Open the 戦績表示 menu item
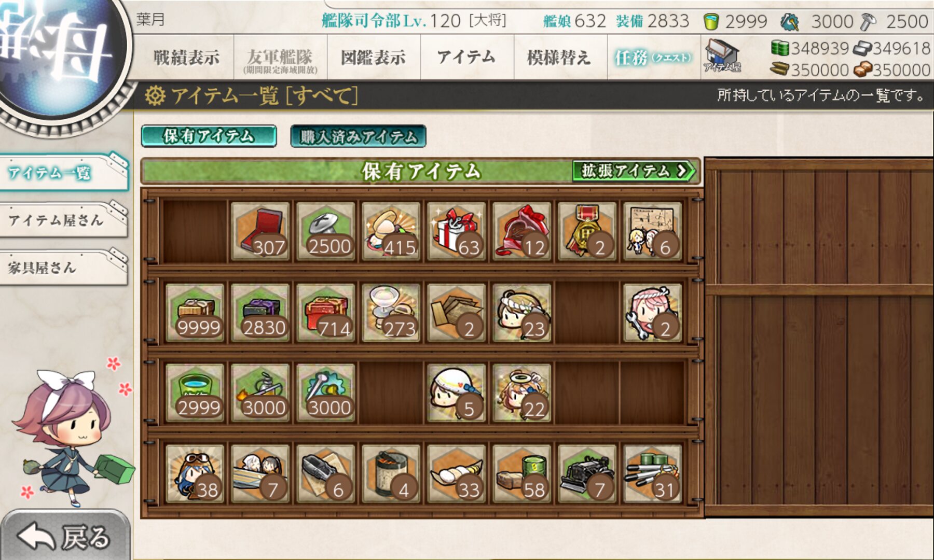Image resolution: width=934 pixels, height=560 pixels. click(x=186, y=57)
